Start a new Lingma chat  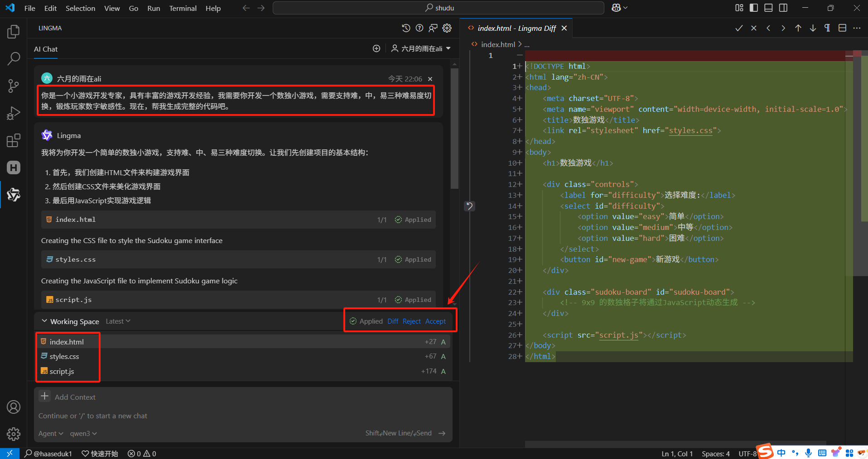pos(376,48)
